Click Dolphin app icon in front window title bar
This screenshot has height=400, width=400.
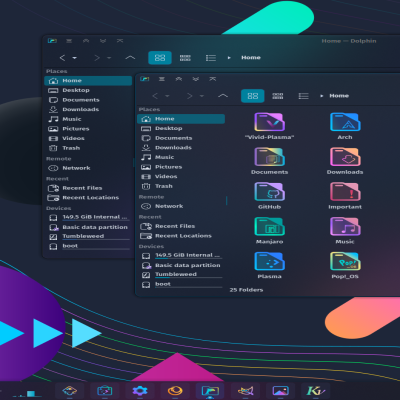pos(144,79)
